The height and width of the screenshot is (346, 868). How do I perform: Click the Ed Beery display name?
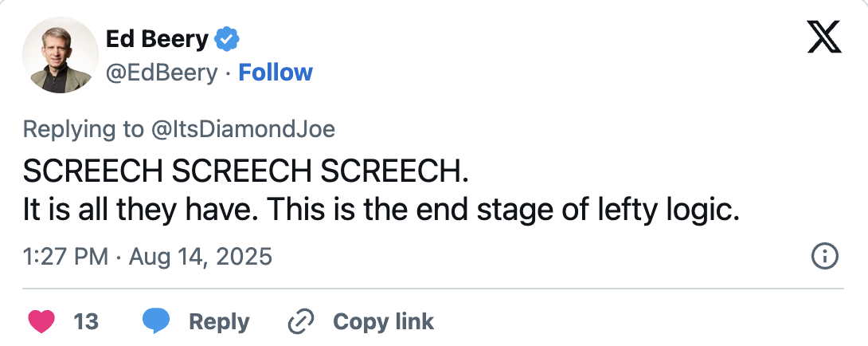[157, 37]
